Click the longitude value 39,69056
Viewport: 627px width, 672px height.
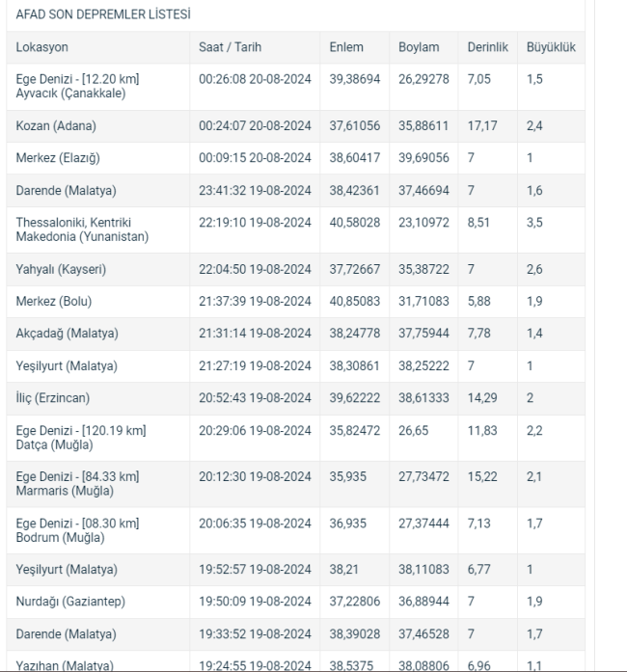[423, 158]
